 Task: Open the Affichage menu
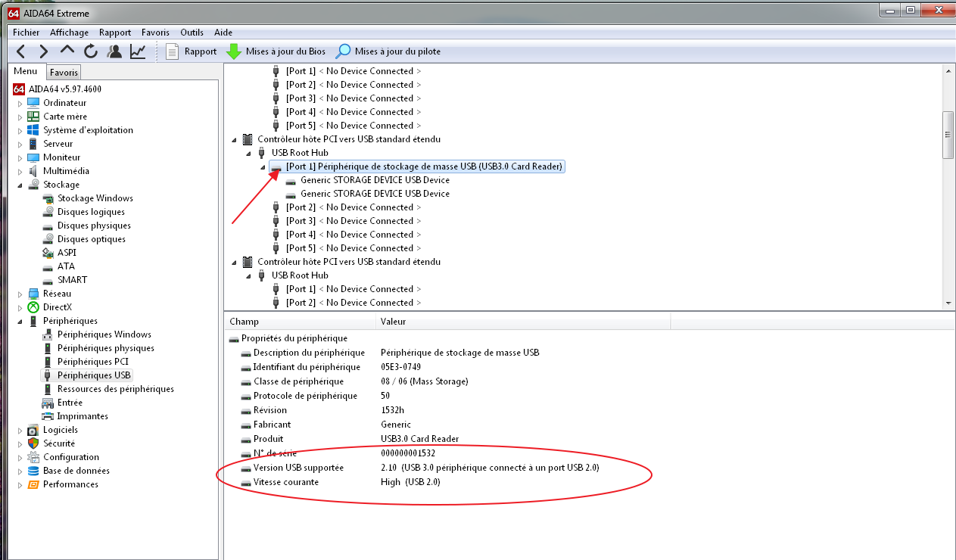[x=69, y=33]
